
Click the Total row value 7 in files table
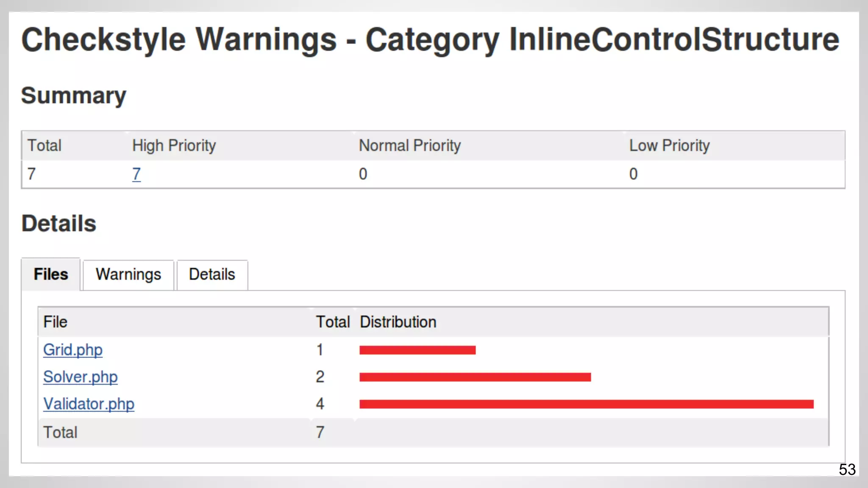[x=320, y=433]
